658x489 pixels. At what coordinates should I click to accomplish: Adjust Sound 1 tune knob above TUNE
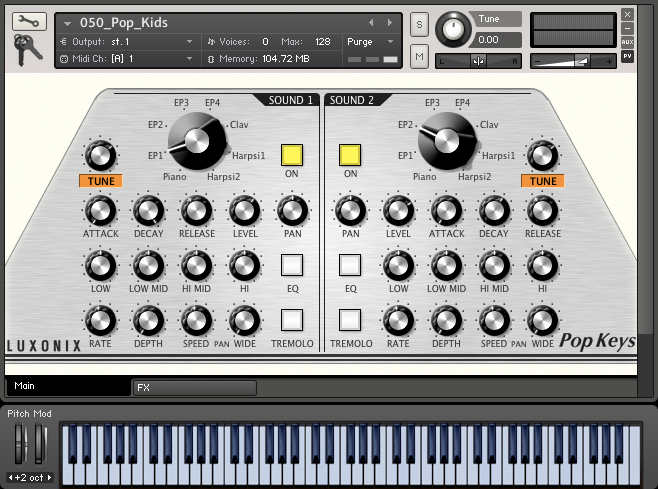coord(100,156)
